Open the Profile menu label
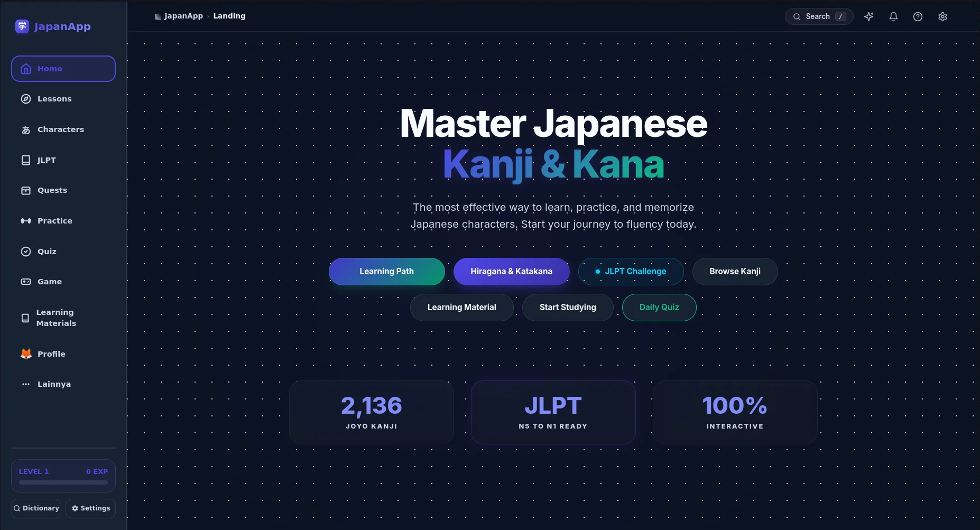 pos(51,354)
